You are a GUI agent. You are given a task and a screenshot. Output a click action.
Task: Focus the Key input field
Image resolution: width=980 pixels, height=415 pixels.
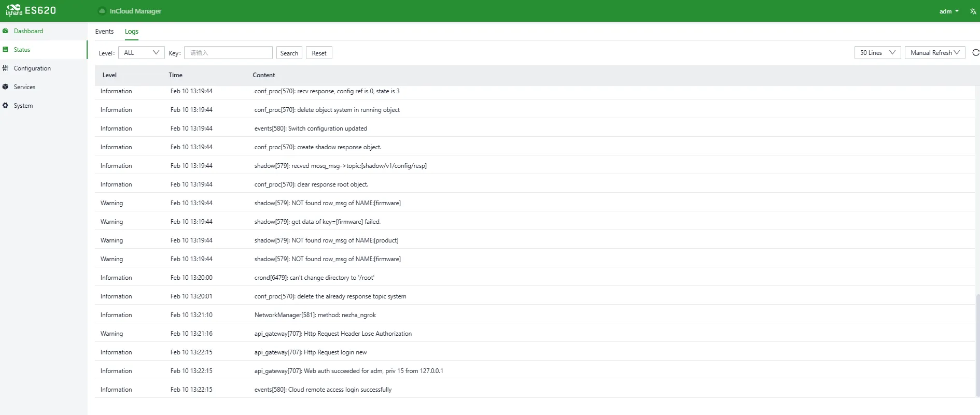228,53
